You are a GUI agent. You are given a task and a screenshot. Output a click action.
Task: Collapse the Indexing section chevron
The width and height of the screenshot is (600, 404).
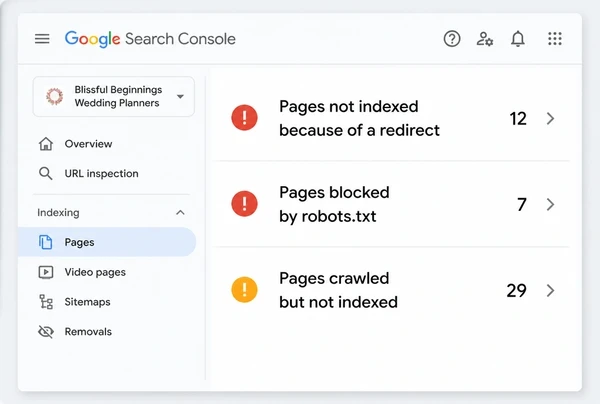click(x=180, y=212)
